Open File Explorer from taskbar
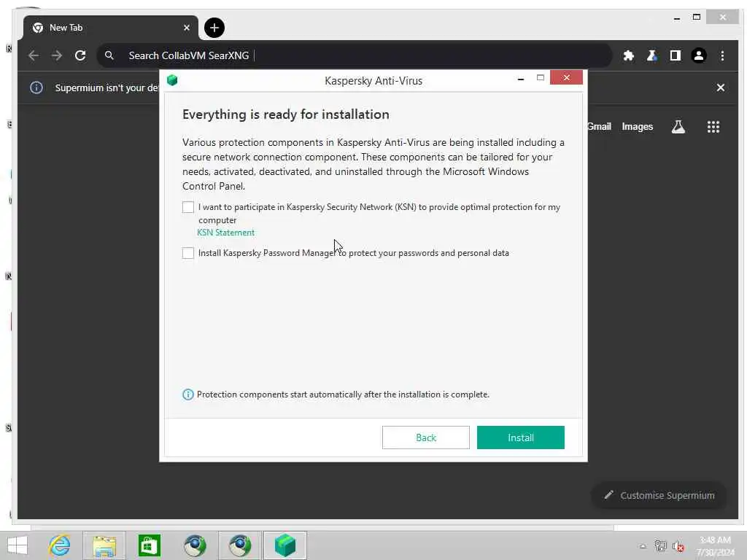747x560 pixels. 104,545
